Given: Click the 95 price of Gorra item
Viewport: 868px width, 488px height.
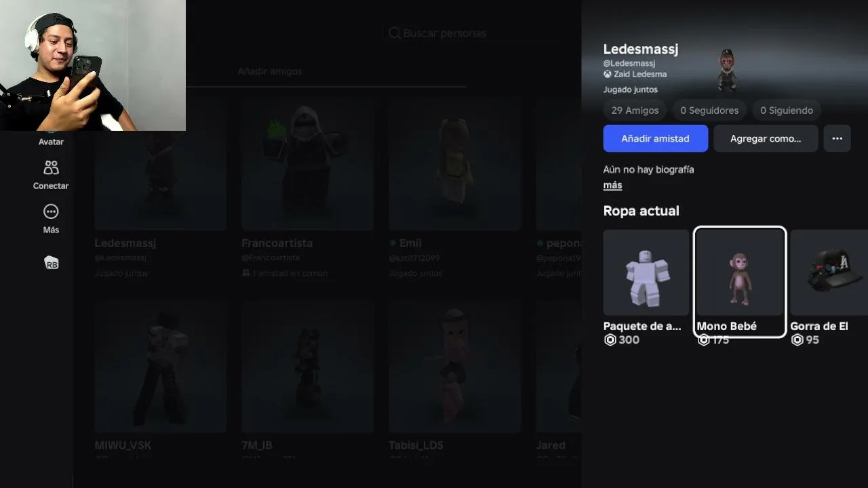Looking at the screenshot, I should pyautogui.click(x=812, y=340).
